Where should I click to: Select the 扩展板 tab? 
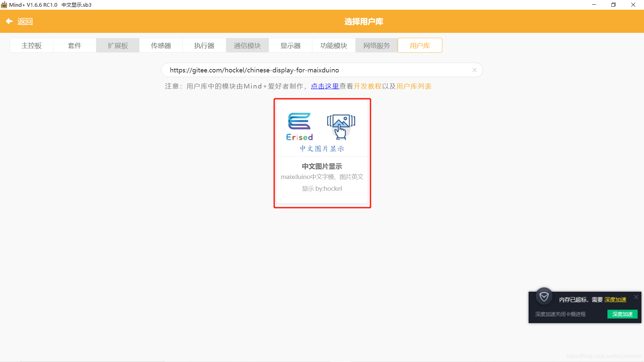click(x=118, y=46)
